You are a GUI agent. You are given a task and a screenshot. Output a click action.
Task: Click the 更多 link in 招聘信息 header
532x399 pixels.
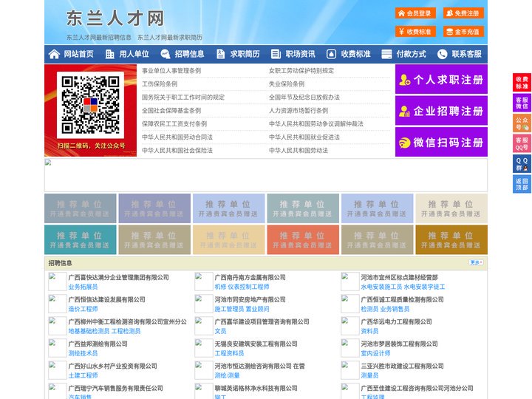[x=476, y=262]
